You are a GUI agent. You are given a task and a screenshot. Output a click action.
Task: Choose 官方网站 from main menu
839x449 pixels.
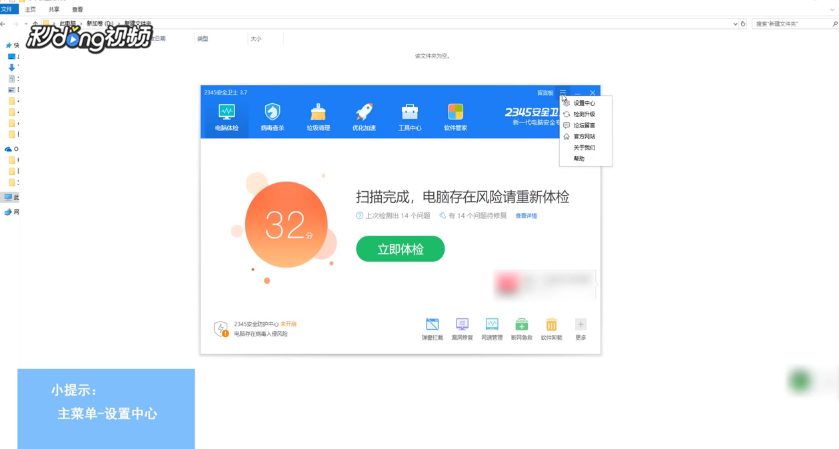pos(585,136)
